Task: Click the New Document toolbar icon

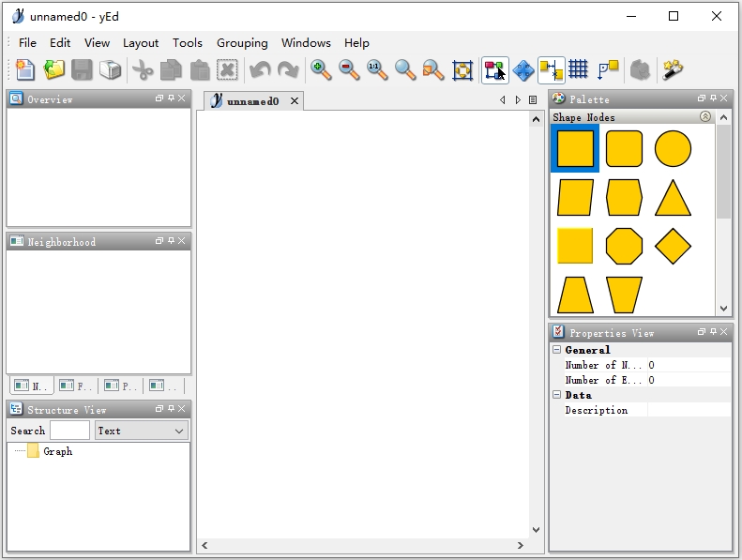Action: click(24, 69)
